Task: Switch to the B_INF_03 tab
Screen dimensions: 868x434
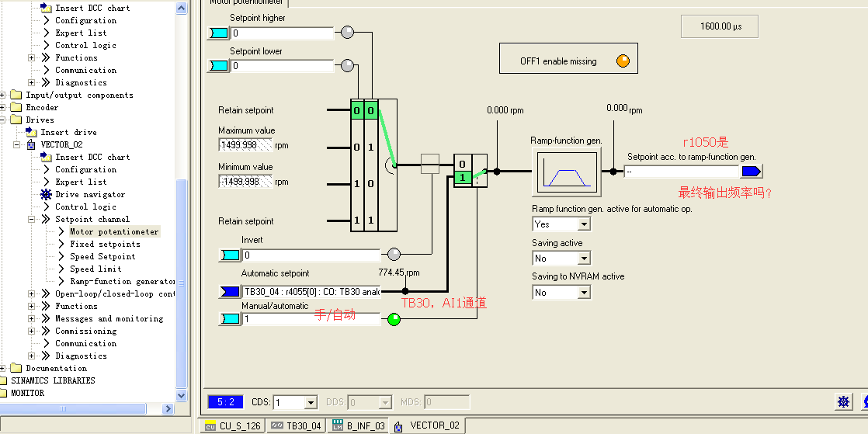Action: coord(358,425)
